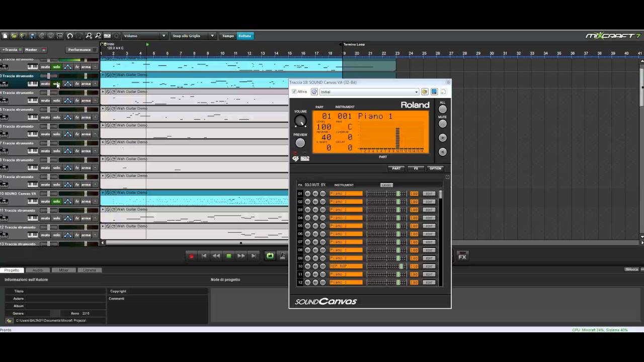Viewport: 644px width, 362px height.
Task: Click the rewind button in transport
Action: coord(216,256)
